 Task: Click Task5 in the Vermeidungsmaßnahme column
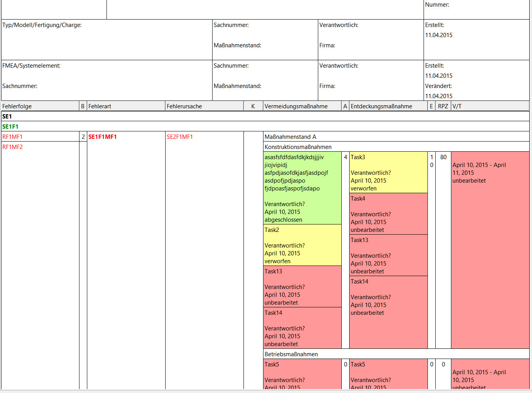(302, 374)
